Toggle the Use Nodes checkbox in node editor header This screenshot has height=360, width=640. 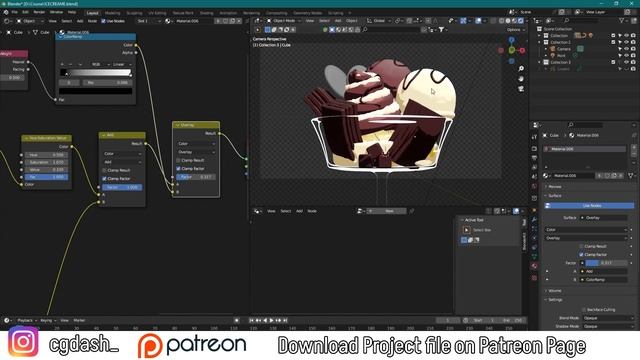[103, 21]
